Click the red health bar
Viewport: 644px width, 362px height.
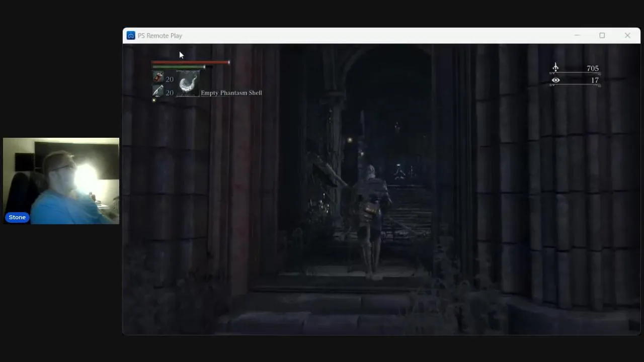tap(191, 62)
